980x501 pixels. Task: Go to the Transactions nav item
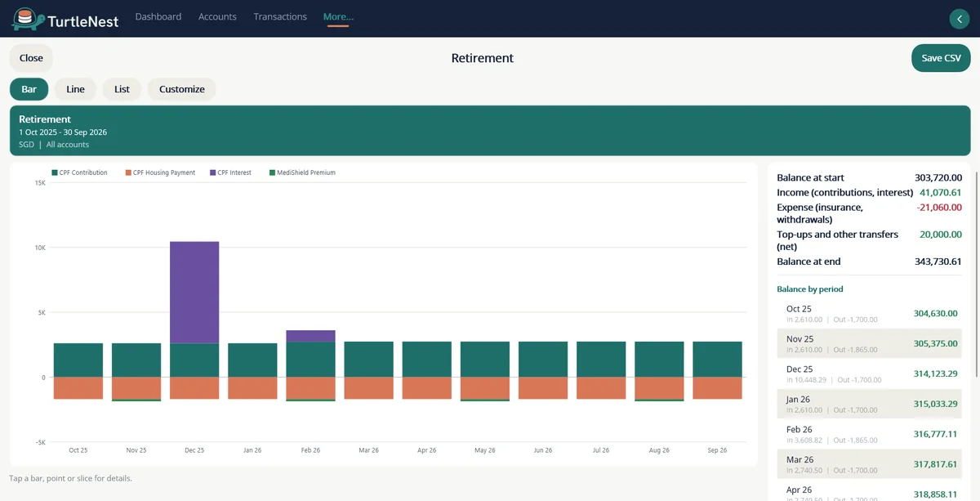point(280,16)
